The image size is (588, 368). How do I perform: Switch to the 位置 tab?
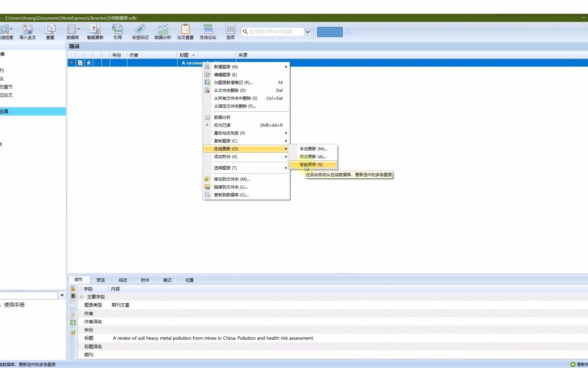pyautogui.click(x=190, y=280)
